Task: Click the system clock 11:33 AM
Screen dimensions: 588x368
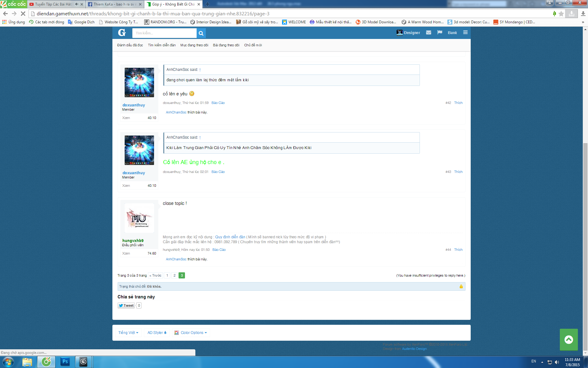Action: click(572, 360)
